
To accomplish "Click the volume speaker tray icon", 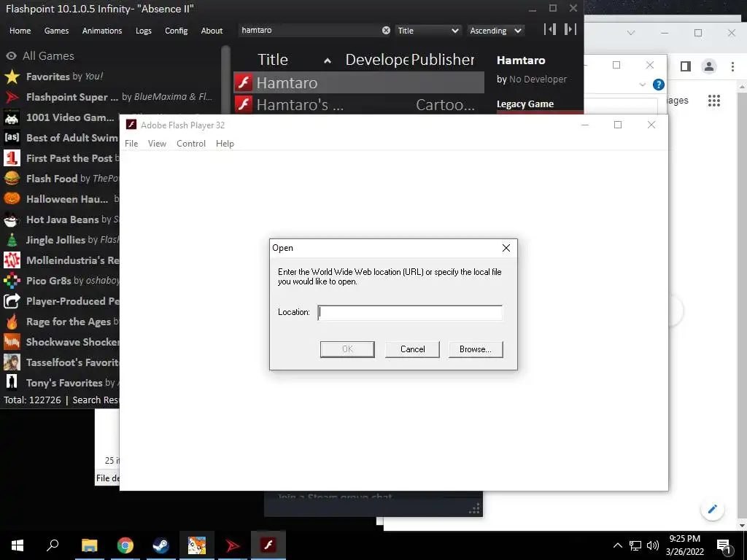I will pos(653,545).
